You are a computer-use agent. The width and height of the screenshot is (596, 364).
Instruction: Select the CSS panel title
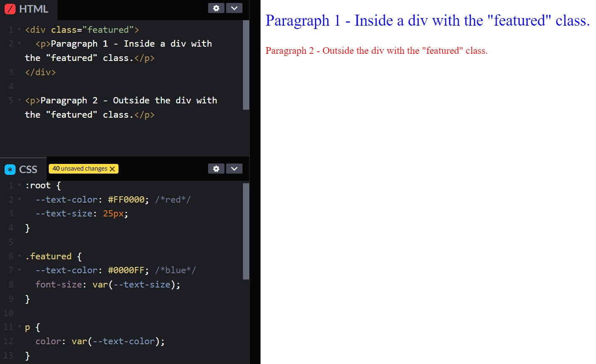pos(28,169)
